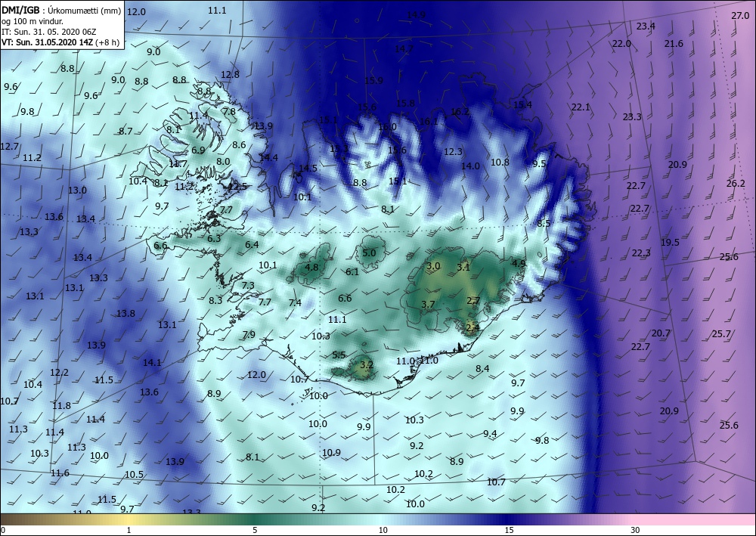Image resolution: width=756 pixels, height=536 pixels.
Task: Click the map value 12.5
Action: pyautogui.click(x=237, y=186)
